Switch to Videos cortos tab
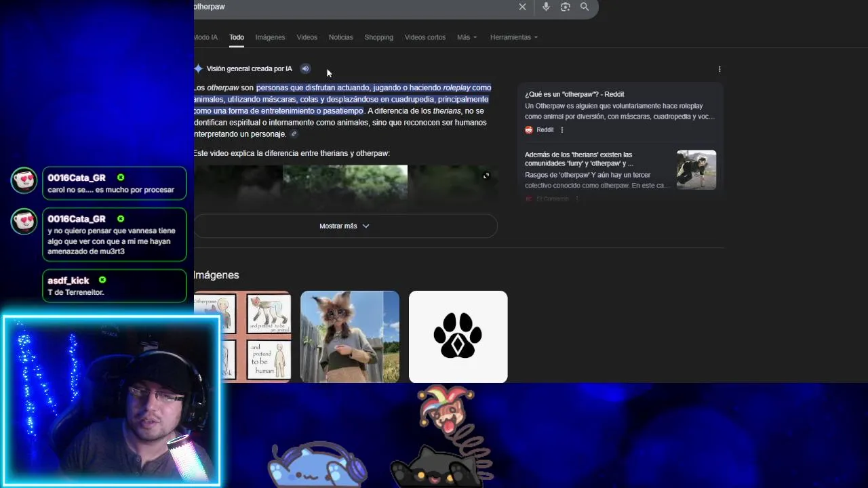 pos(425,37)
